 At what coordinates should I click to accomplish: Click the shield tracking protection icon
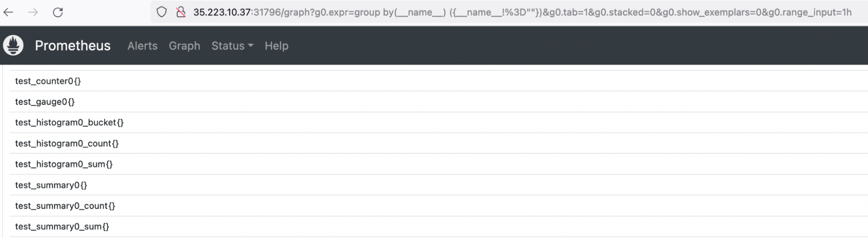pos(162,12)
